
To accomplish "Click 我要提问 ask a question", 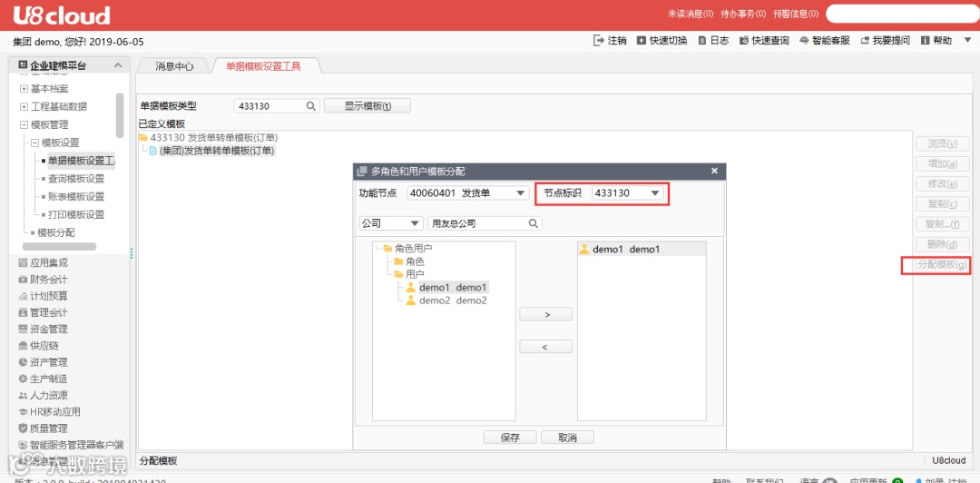I will point(885,41).
